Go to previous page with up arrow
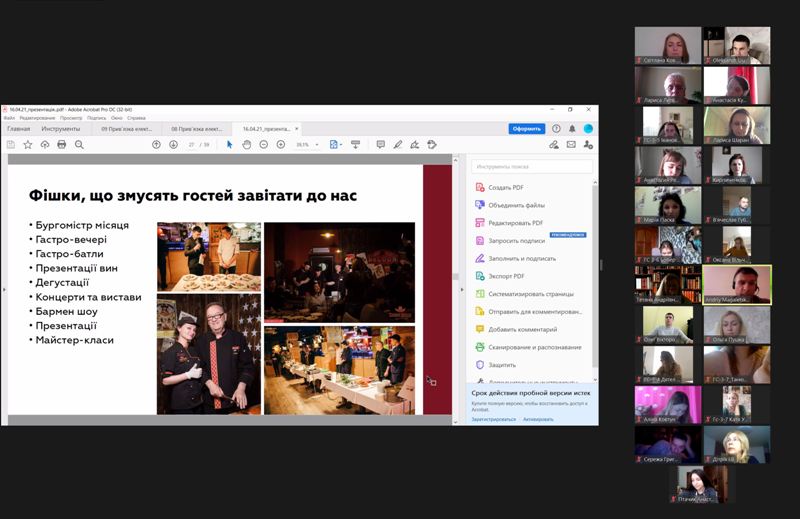The image size is (800, 519). (156, 145)
